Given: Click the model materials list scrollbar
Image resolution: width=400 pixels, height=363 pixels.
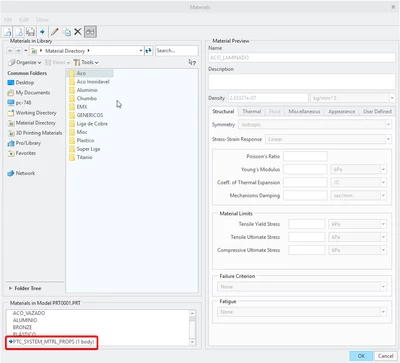Looking at the screenshot, I should pyautogui.click(x=192, y=328).
